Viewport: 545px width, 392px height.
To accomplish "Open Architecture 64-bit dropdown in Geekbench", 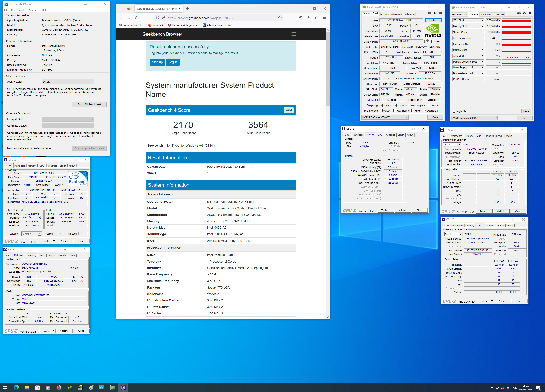I will (x=68, y=82).
